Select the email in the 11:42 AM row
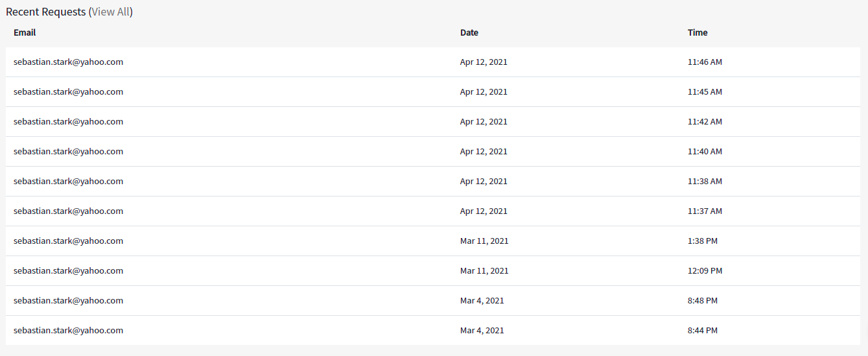Image resolution: width=868 pixels, height=356 pixels. pyautogui.click(x=68, y=122)
